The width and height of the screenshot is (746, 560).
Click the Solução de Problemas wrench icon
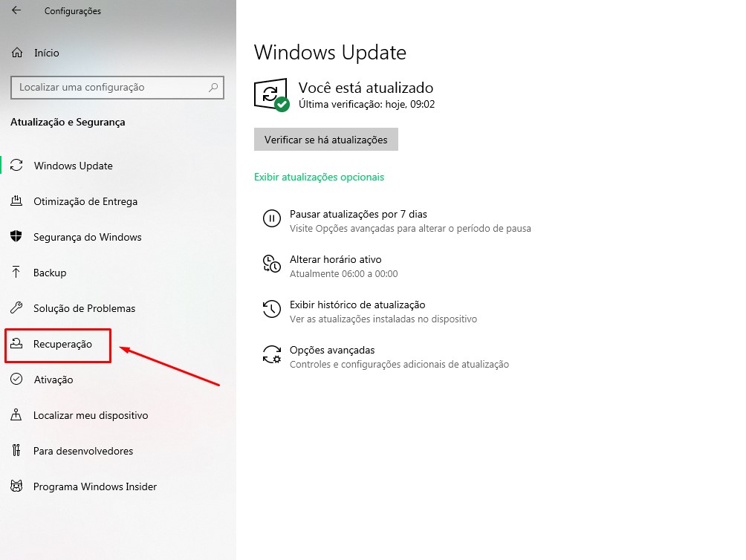(x=16, y=307)
